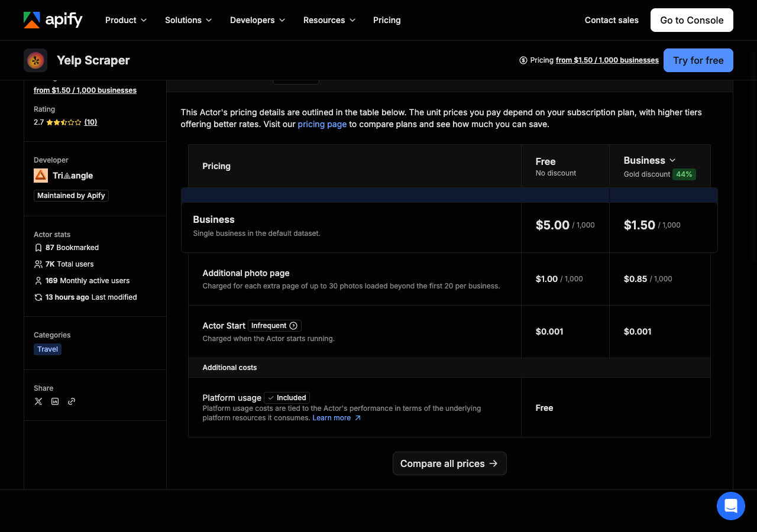
Task: Click Try for free
Action: (698, 60)
